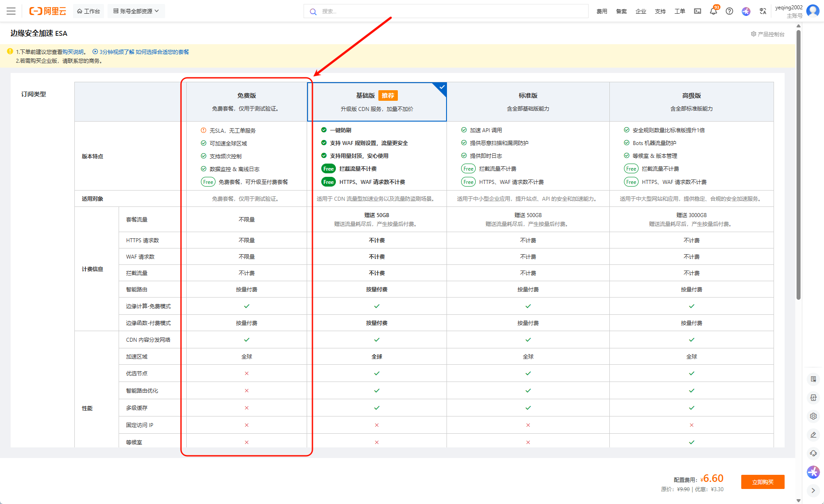
Task: Click the 多级缓存 row label
Action: (x=137, y=408)
